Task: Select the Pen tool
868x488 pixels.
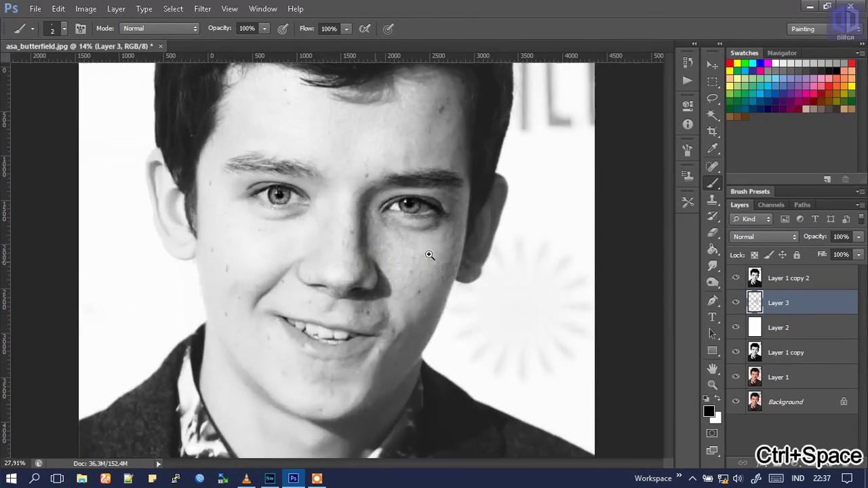Action: pyautogui.click(x=712, y=300)
